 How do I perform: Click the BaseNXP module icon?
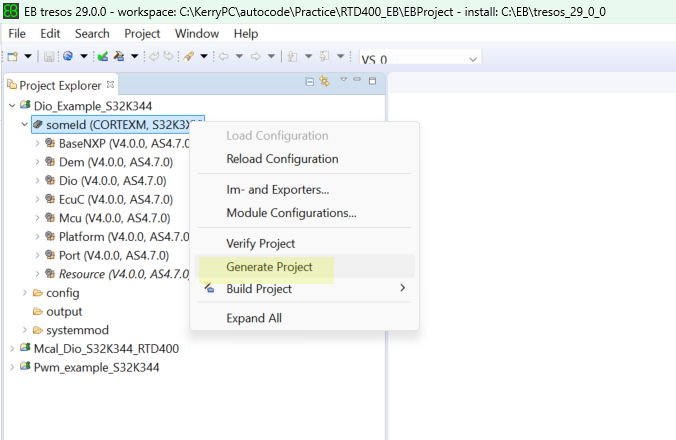(50, 143)
